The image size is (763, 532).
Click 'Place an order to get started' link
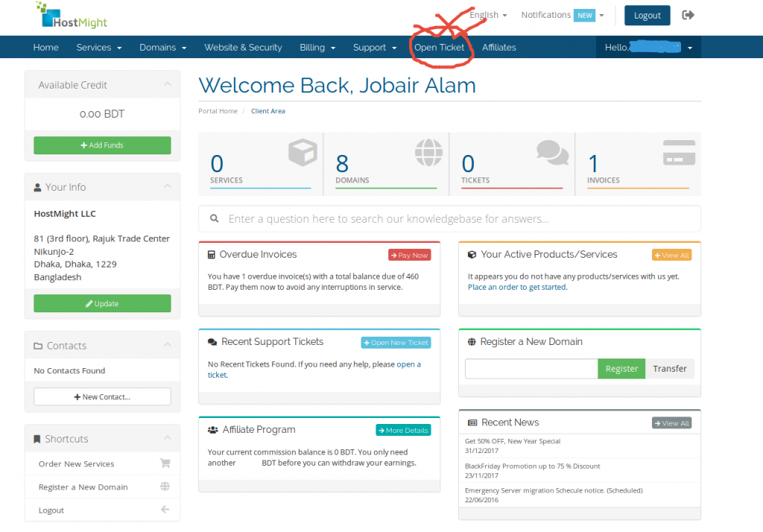(517, 287)
